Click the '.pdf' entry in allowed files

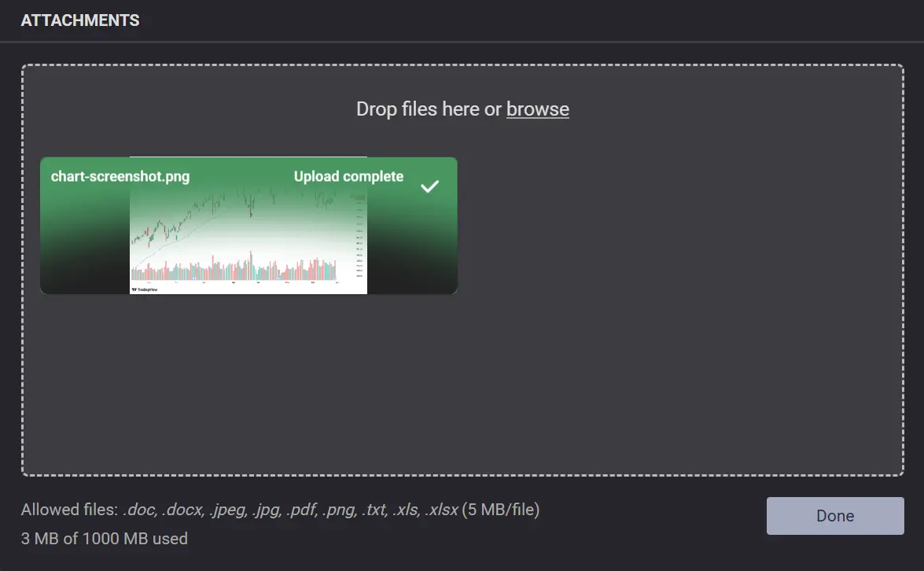[303, 510]
